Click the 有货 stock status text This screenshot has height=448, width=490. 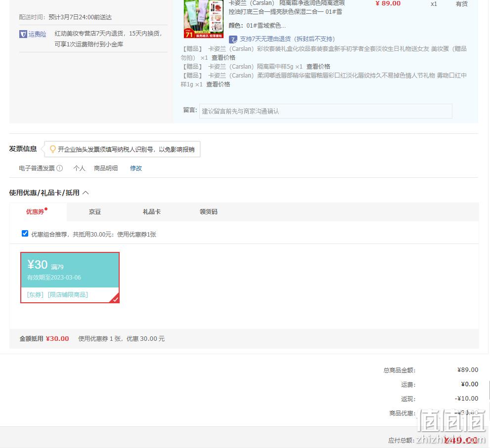[461, 4]
